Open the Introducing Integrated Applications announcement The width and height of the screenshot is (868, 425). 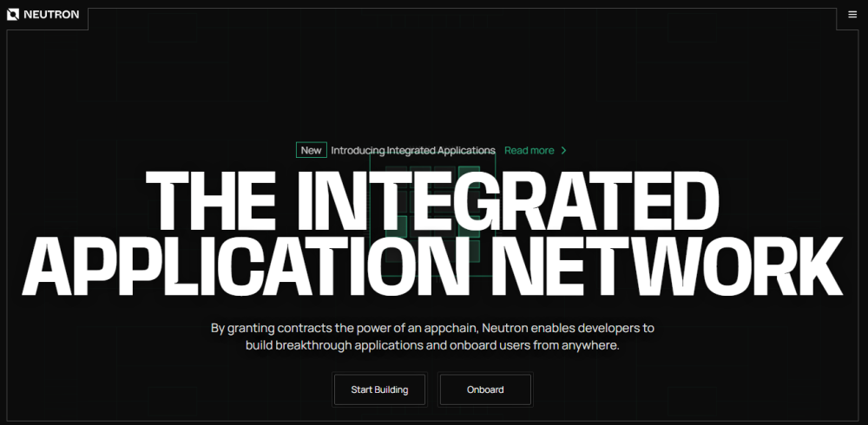tap(413, 150)
